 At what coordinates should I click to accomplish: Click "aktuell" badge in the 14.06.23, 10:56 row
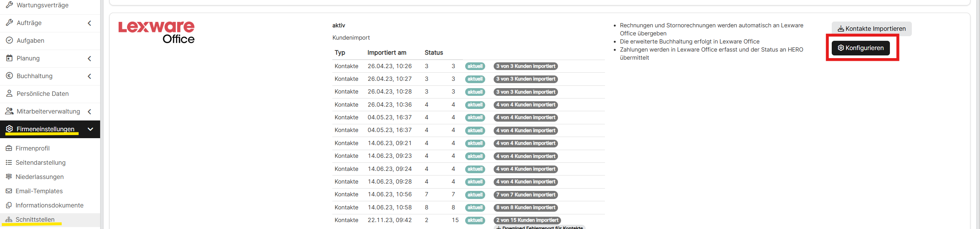coord(475,195)
